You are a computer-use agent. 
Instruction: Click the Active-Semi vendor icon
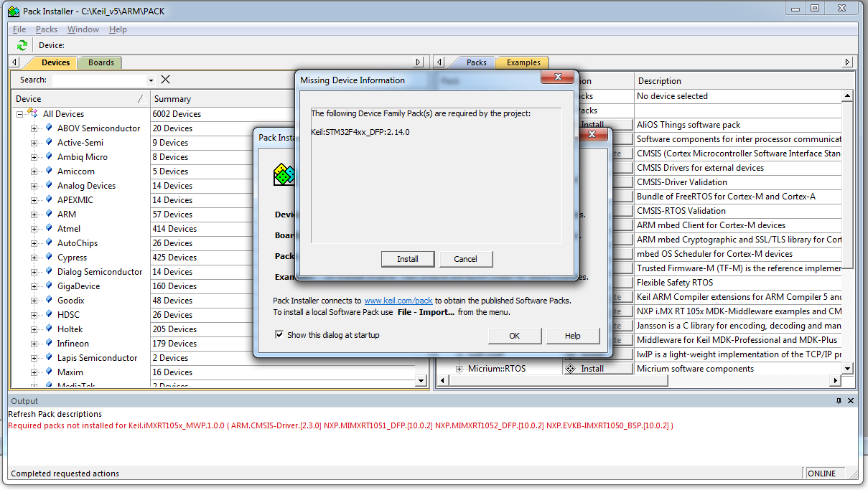click(50, 143)
